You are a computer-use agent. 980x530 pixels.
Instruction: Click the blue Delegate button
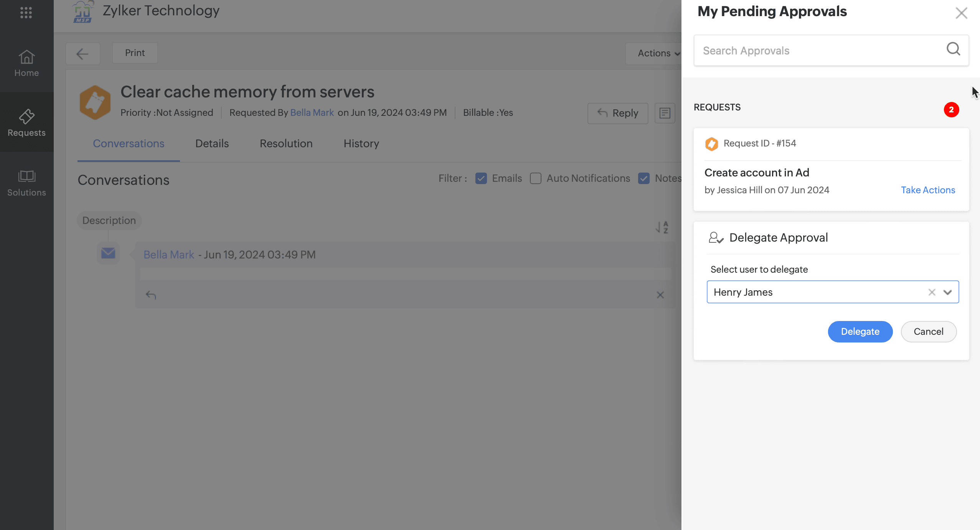pyautogui.click(x=860, y=331)
